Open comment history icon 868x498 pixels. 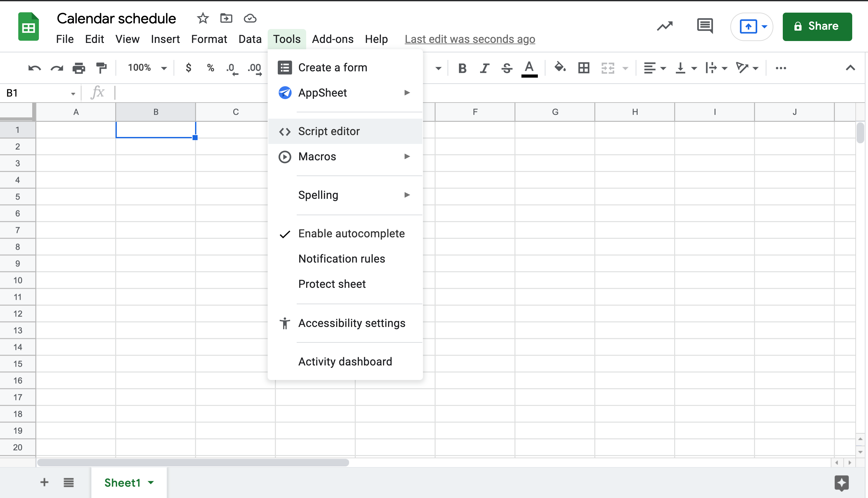pos(705,26)
